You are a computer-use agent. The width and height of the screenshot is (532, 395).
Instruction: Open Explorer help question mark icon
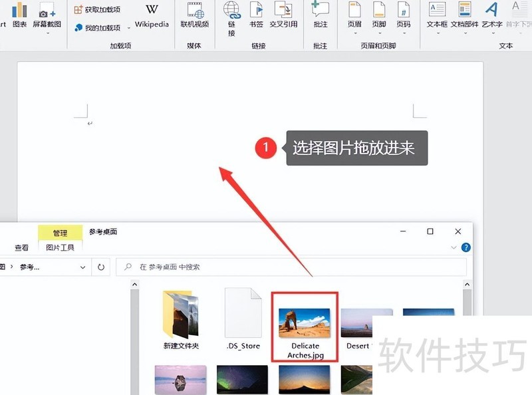tap(466, 247)
